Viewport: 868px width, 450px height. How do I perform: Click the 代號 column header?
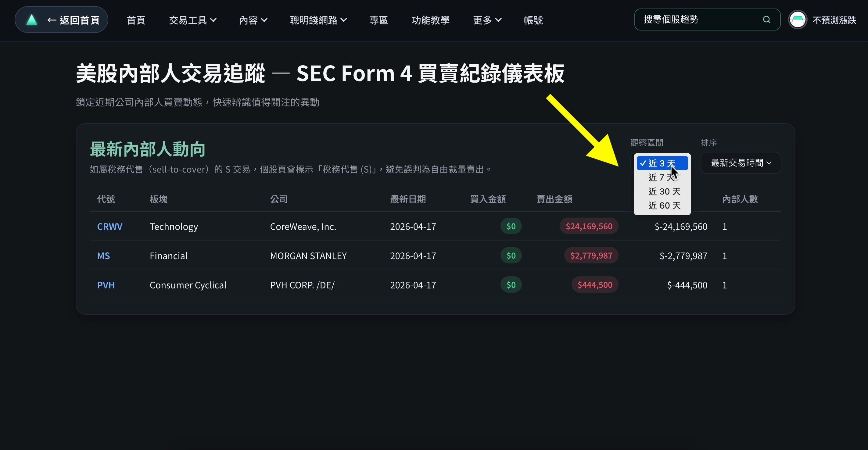pos(106,199)
